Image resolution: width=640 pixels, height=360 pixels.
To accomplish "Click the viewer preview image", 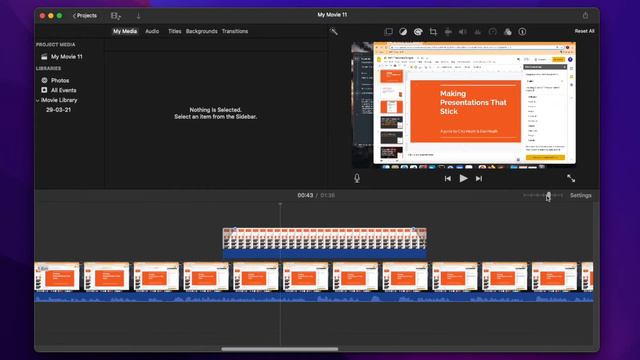I will click(x=464, y=104).
